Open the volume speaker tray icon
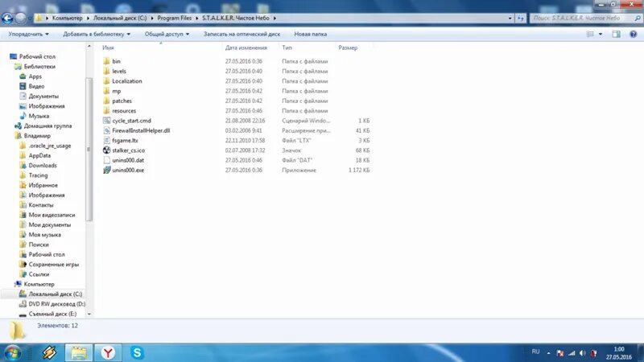Viewport: 644px width, 362px height. tap(582, 353)
